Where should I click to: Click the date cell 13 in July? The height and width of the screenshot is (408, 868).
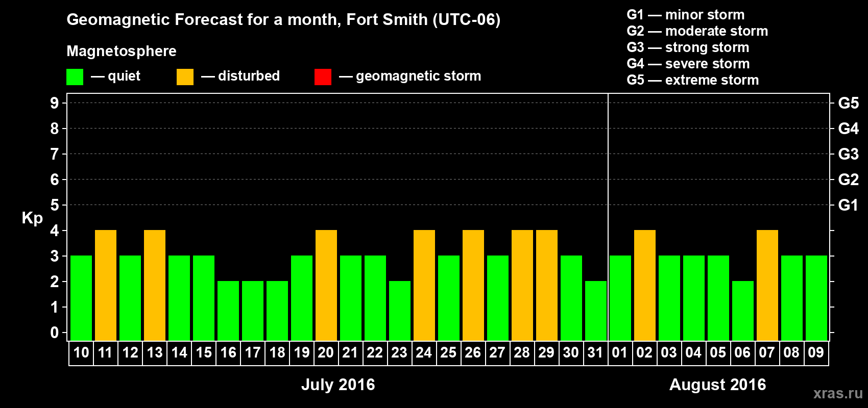(155, 353)
